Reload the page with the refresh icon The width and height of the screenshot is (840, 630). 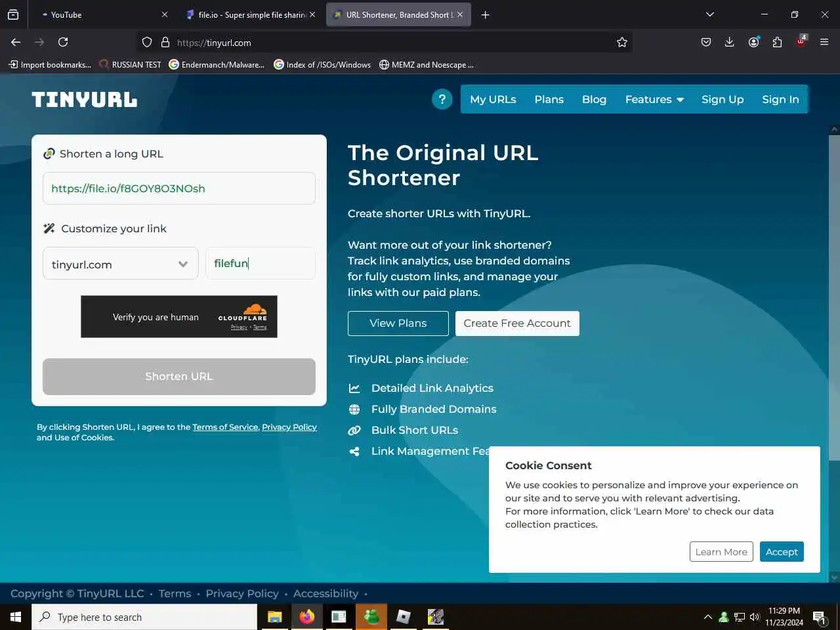pos(63,42)
